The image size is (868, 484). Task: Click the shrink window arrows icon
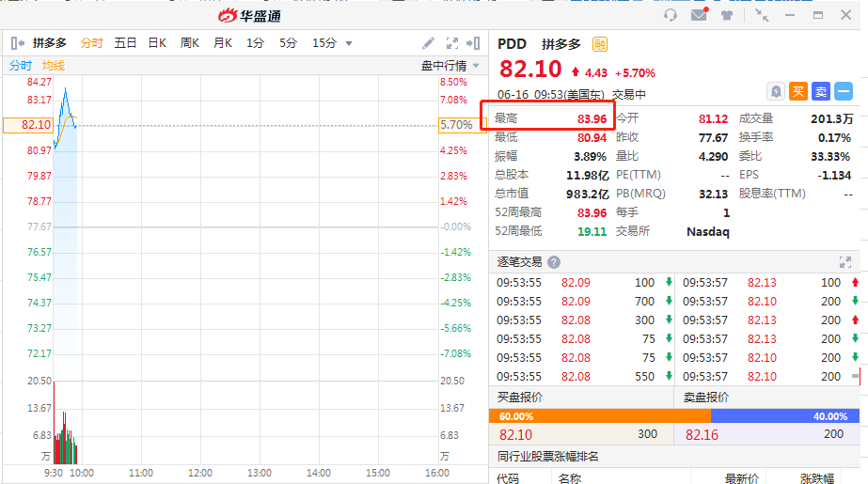[763, 15]
